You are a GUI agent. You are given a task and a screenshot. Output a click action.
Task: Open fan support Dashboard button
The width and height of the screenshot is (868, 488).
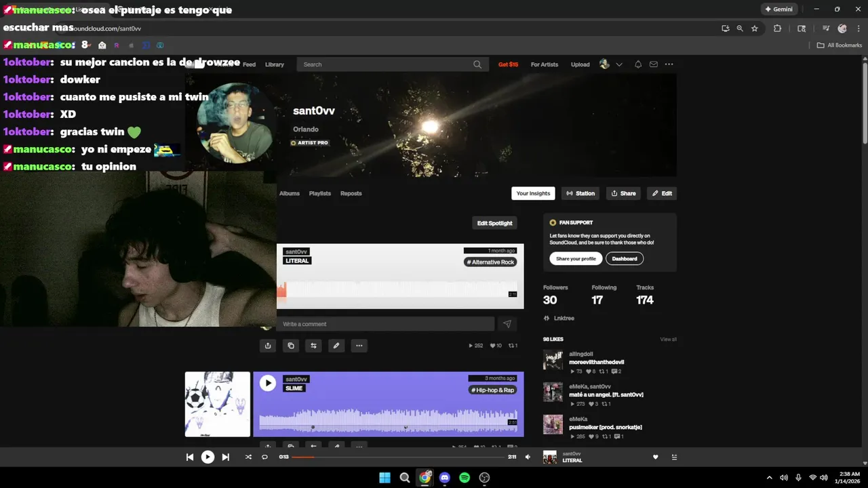(625, 258)
